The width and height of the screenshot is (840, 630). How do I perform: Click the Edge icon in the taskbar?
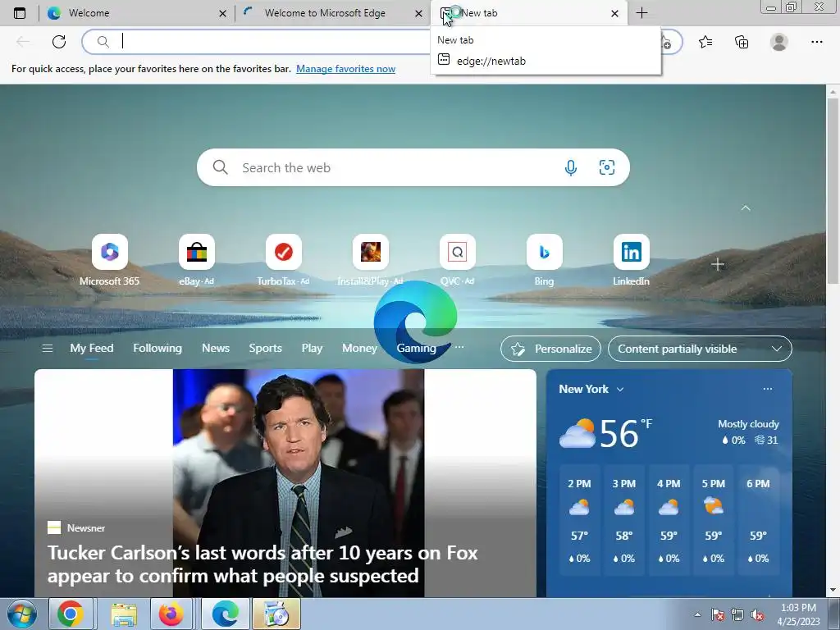coord(225,614)
